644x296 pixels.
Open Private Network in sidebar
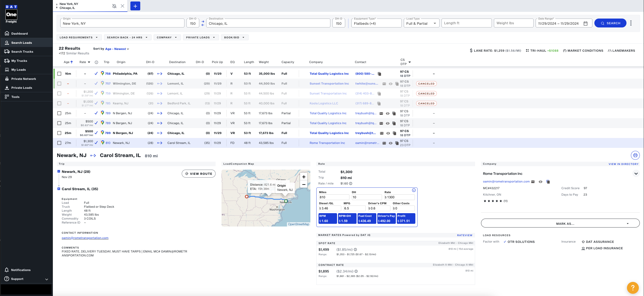pos(23,79)
